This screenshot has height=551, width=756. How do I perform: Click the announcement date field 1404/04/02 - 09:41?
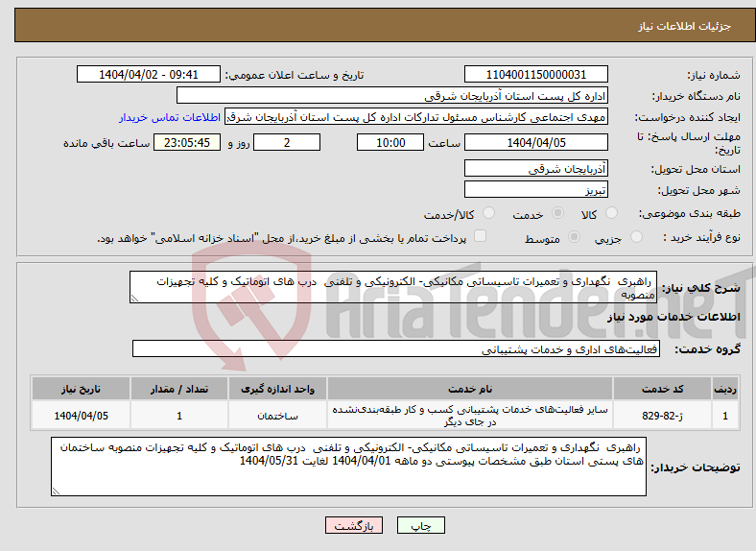point(149,74)
